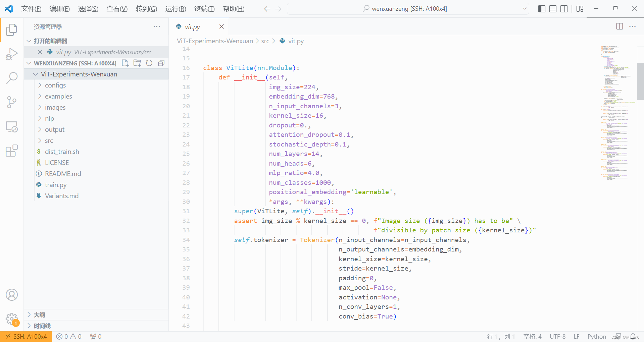Open the 运行(R) menu
644x342 pixels.
point(176,9)
